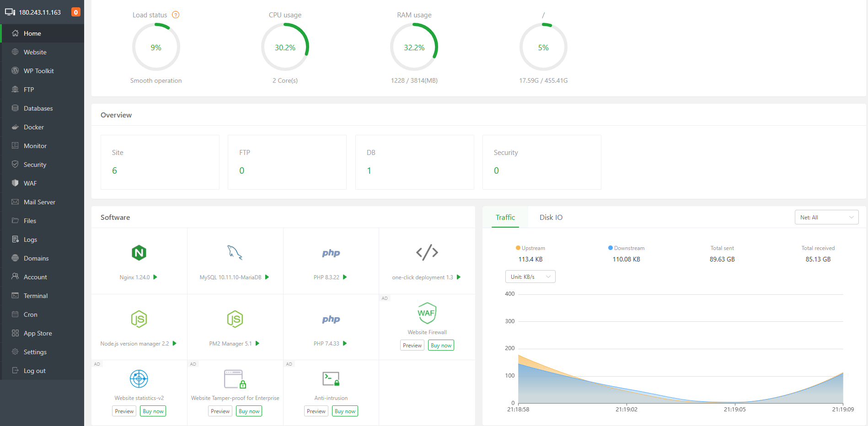The image size is (868, 426).
Task: Open Docker from the sidebar menu
Action: [x=34, y=127]
